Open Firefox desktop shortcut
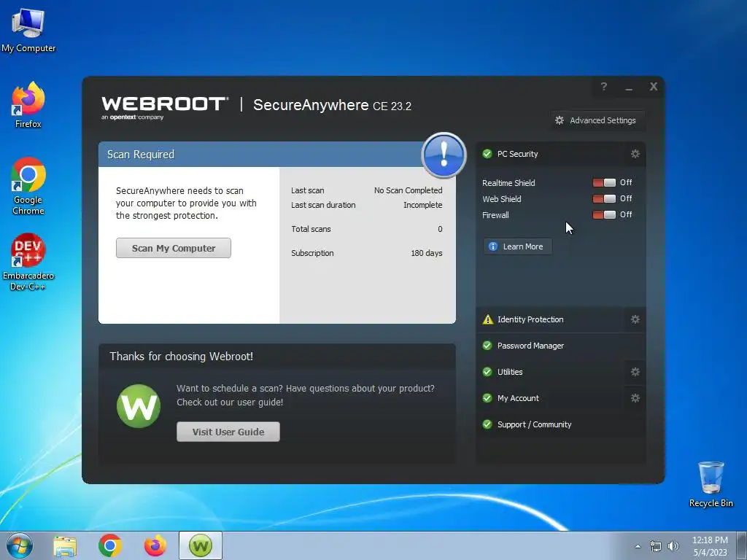This screenshot has height=560, width=747. pyautogui.click(x=28, y=105)
